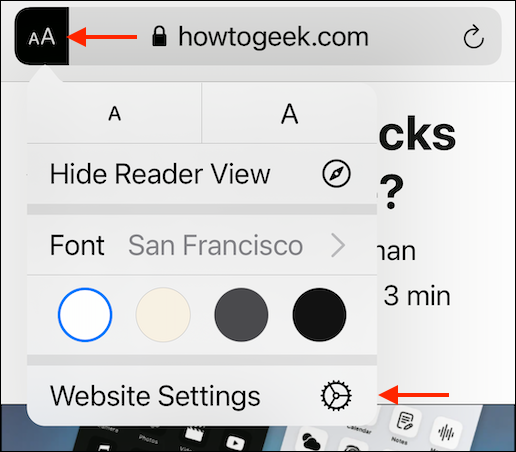Decrease text size with small A
516x452 pixels.
(x=114, y=114)
